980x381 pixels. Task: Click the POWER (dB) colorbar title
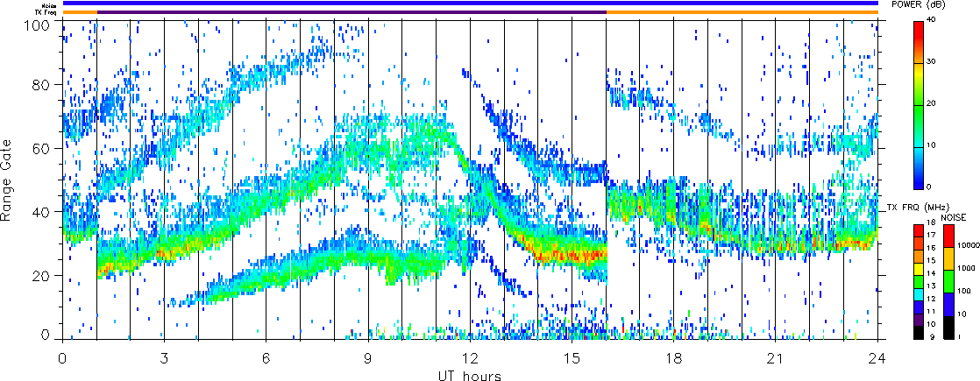click(920, 4)
